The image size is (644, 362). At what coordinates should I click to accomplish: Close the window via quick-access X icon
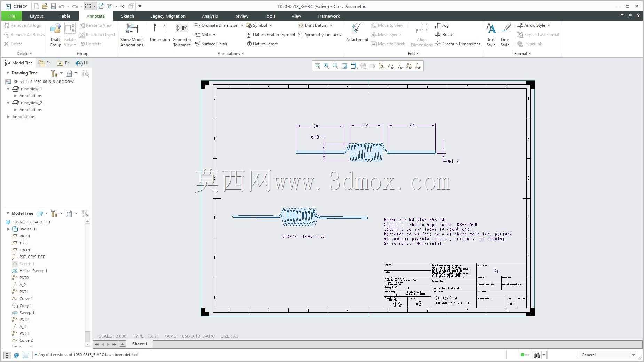point(123,6)
